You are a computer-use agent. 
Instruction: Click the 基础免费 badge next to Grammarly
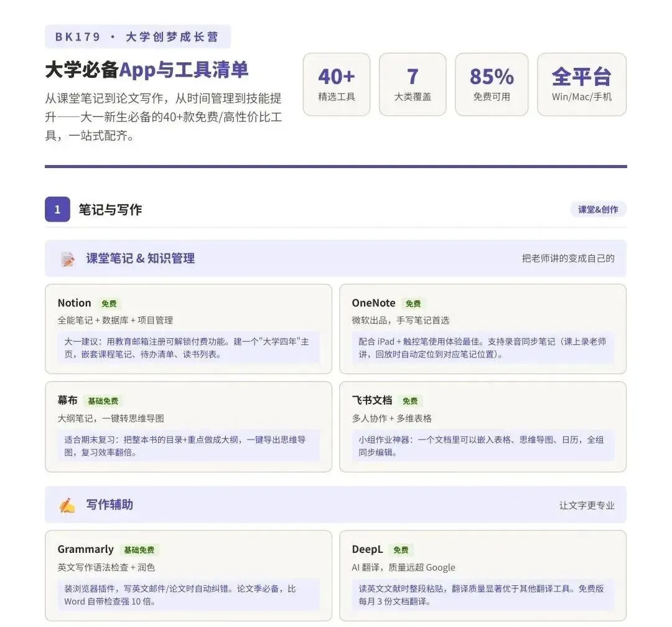click(x=139, y=550)
